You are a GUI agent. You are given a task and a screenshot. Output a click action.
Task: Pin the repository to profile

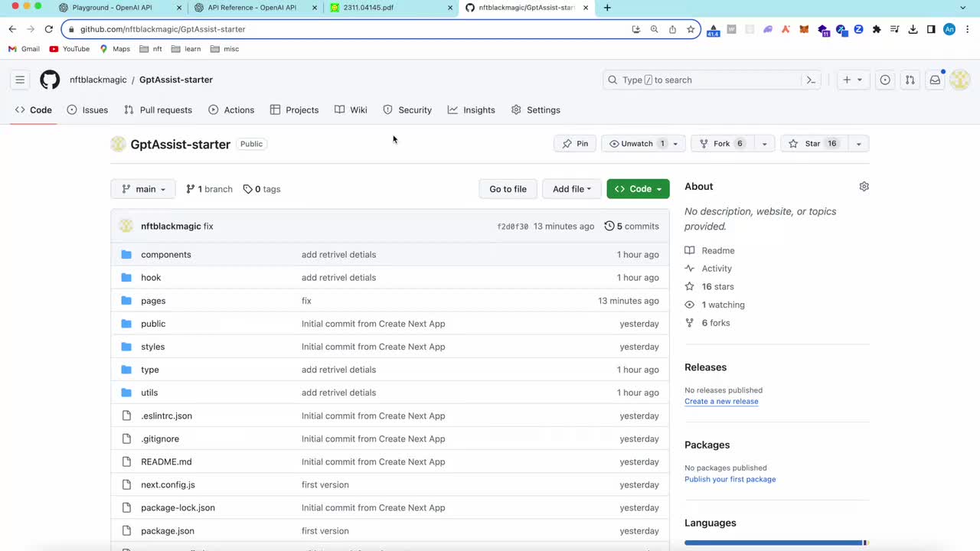[575, 144]
